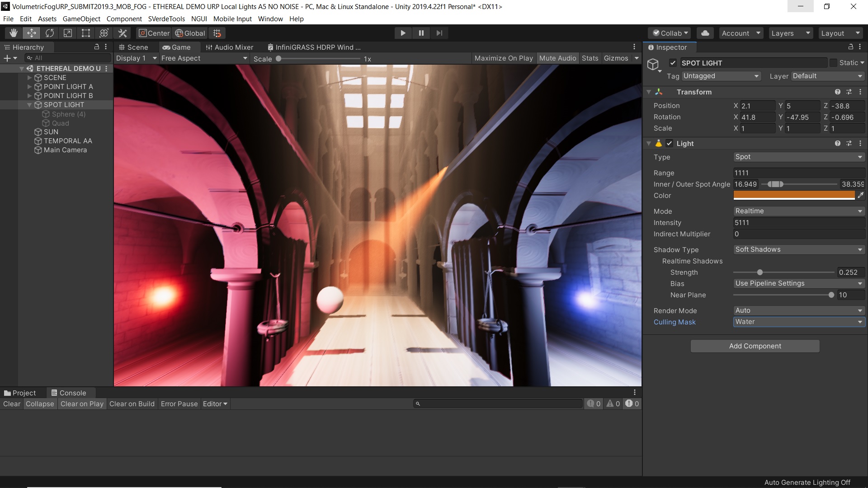This screenshot has height=488, width=868.
Task: Click the Add Component button
Action: (754, 346)
